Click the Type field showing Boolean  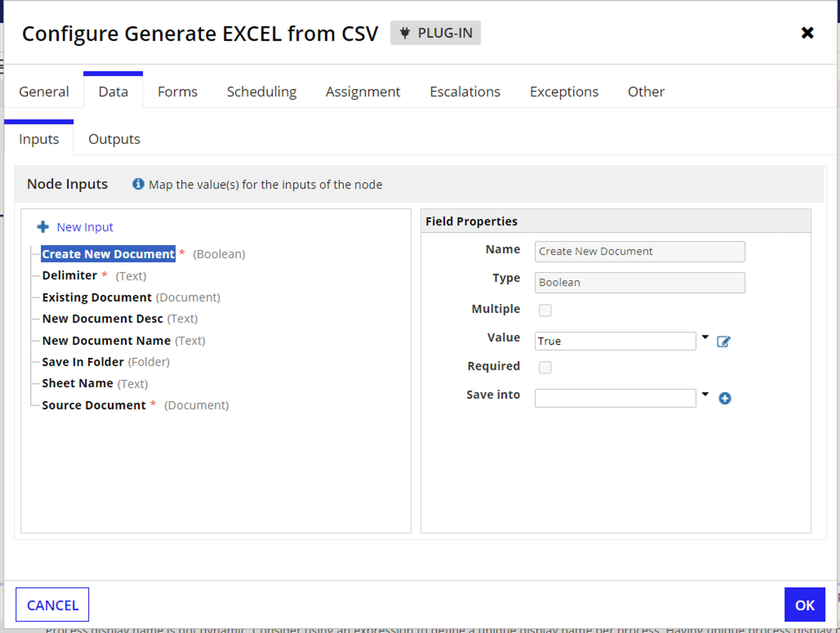point(640,283)
